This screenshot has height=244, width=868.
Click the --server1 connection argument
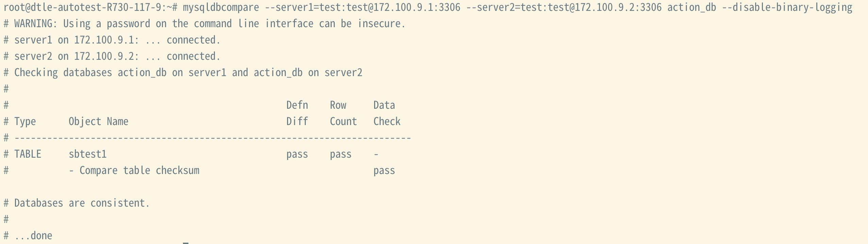click(x=362, y=7)
